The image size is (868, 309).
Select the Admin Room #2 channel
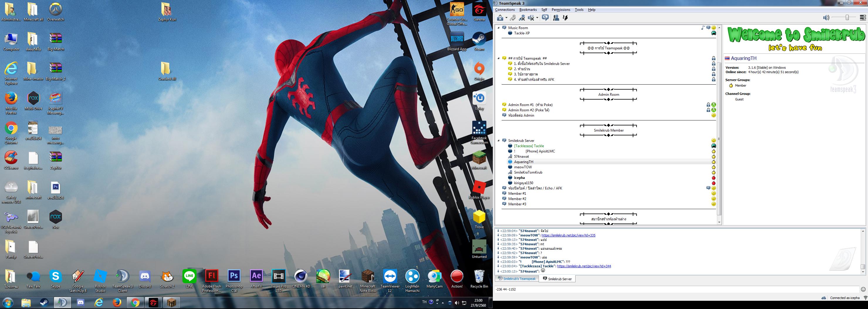tap(528, 110)
